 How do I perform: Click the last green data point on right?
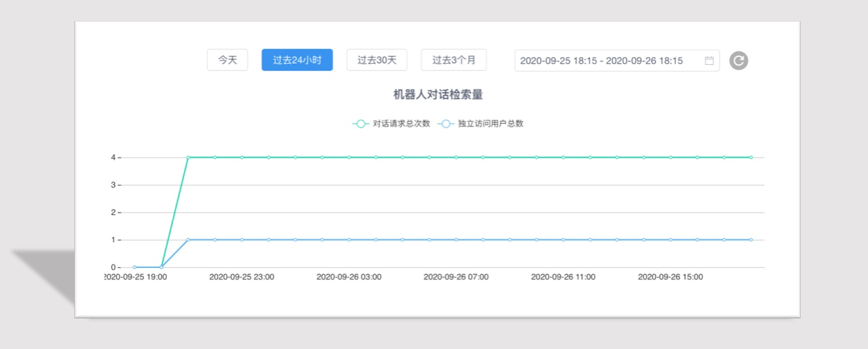751,157
